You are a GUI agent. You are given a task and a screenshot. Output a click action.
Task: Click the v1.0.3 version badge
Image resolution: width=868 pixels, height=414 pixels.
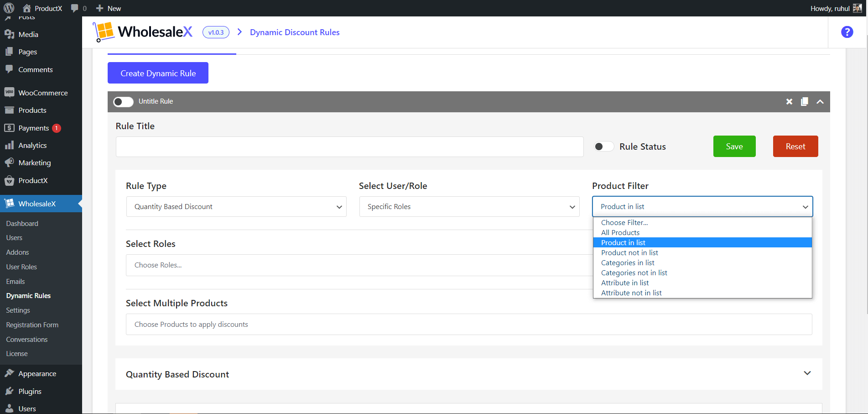[x=216, y=32]
